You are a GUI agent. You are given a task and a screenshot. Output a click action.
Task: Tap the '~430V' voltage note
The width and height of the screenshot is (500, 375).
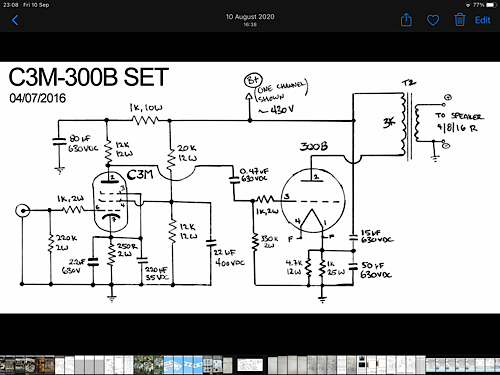[x=276, y=109]
